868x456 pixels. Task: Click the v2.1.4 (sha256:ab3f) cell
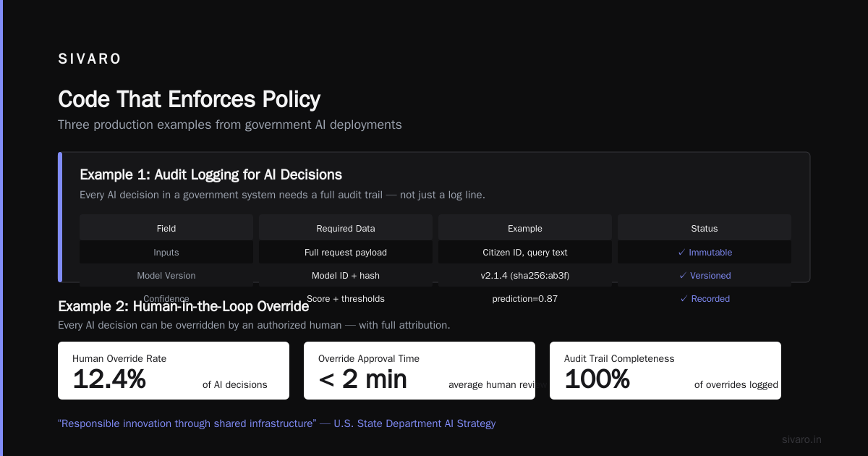click(x=525, y=276)
